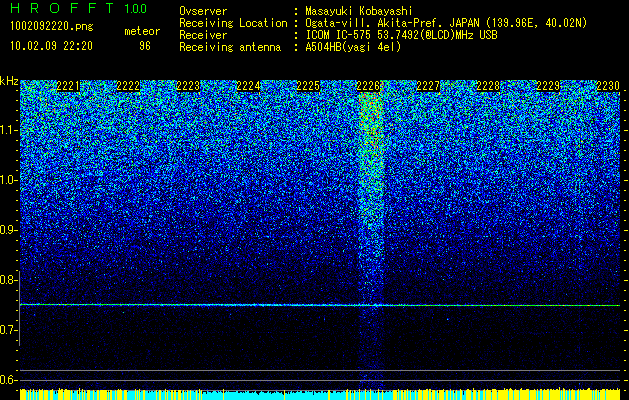
Task: Click the HROFFT title text
Action: (x=62, y=8)
